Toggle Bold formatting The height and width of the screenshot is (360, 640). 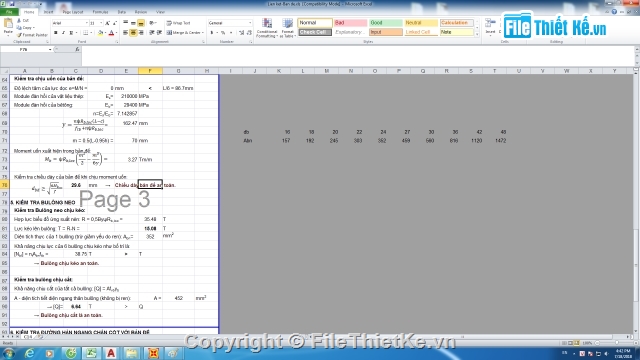tap(56, 33)
